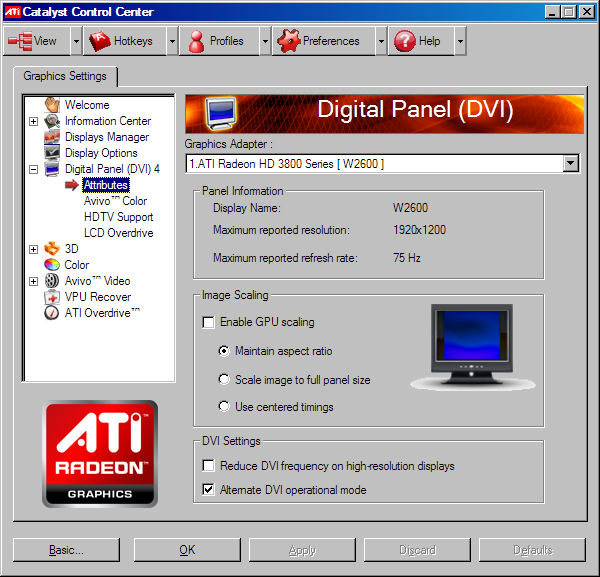Switch to Basic view button

pyautogui.click(x=66, y=550)
